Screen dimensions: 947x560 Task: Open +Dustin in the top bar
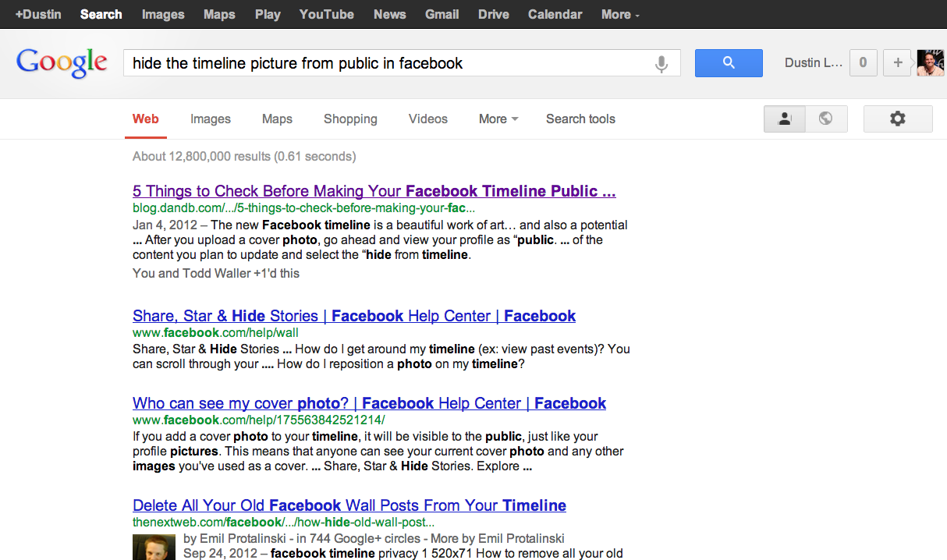coord(37,14)
